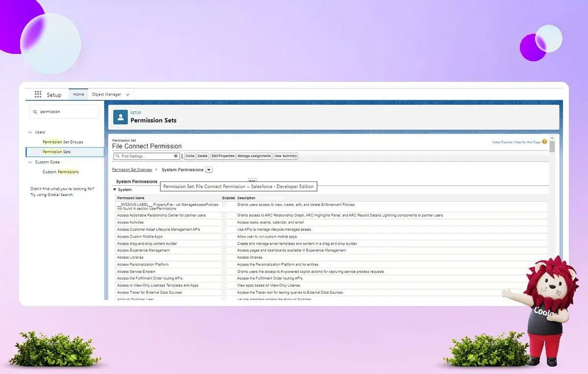Click the 'Access Activities' permission name
Image resolution: width=588 pixels, height=374 pixels.
tap(130, 223)
